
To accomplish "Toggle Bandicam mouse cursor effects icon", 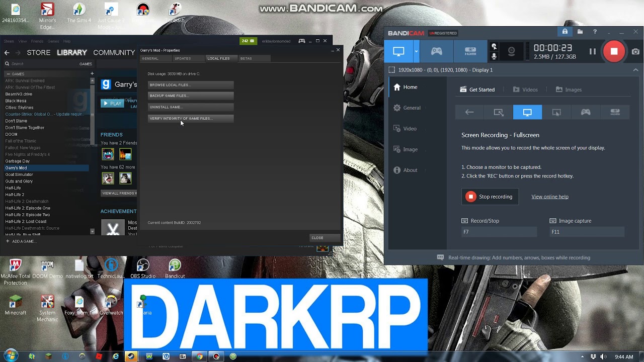I will coord(494,46).
